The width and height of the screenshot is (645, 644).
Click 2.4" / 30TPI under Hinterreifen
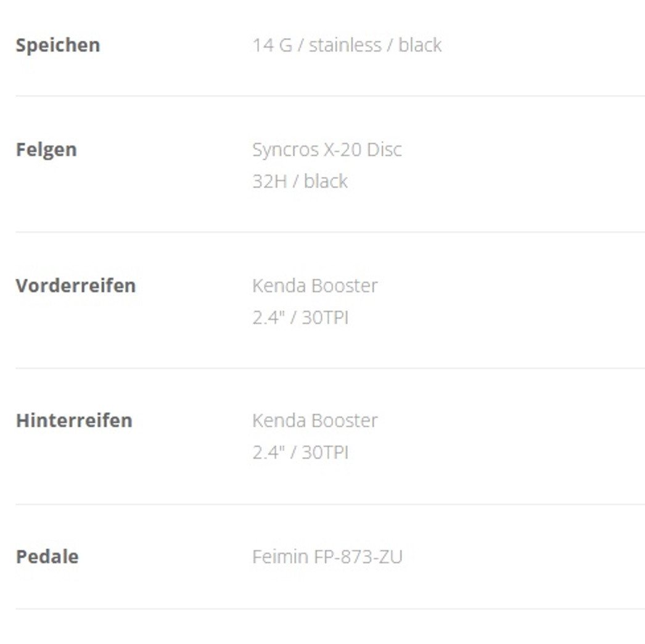tap(300, 452)
